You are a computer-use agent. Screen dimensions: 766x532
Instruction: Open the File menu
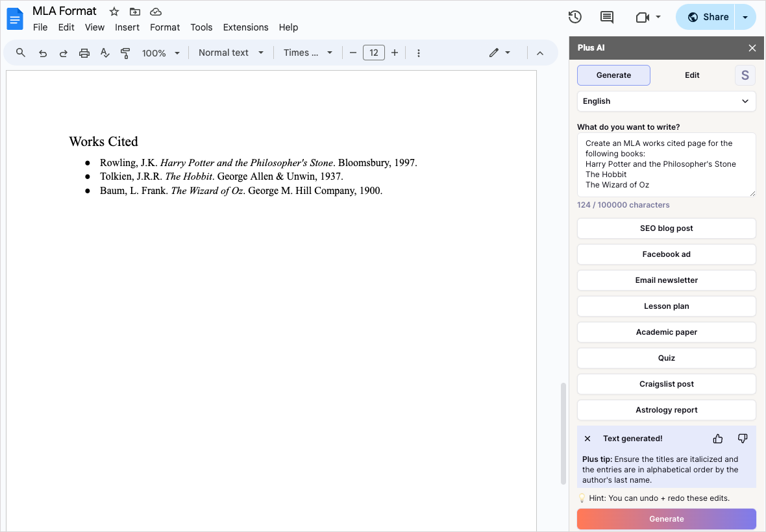pyautogui.click(x=40, y=27)
